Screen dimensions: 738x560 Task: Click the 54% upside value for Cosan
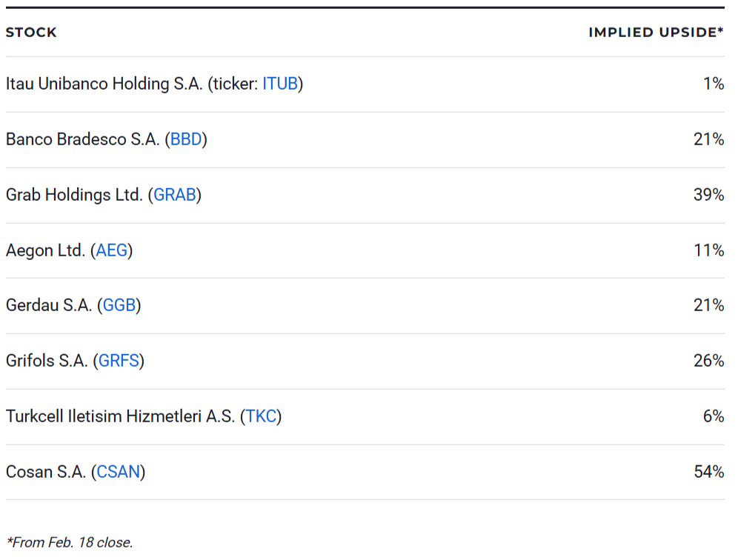click(708, 472)
